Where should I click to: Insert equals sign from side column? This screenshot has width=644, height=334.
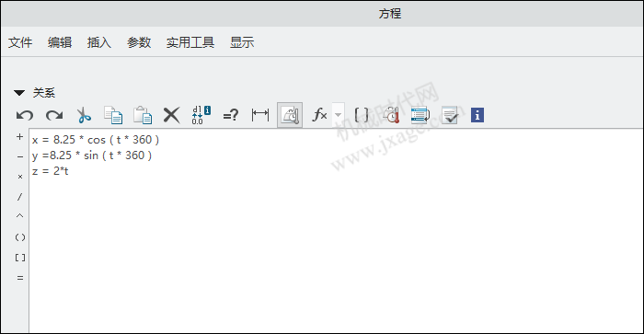click(x=19, y=278)
